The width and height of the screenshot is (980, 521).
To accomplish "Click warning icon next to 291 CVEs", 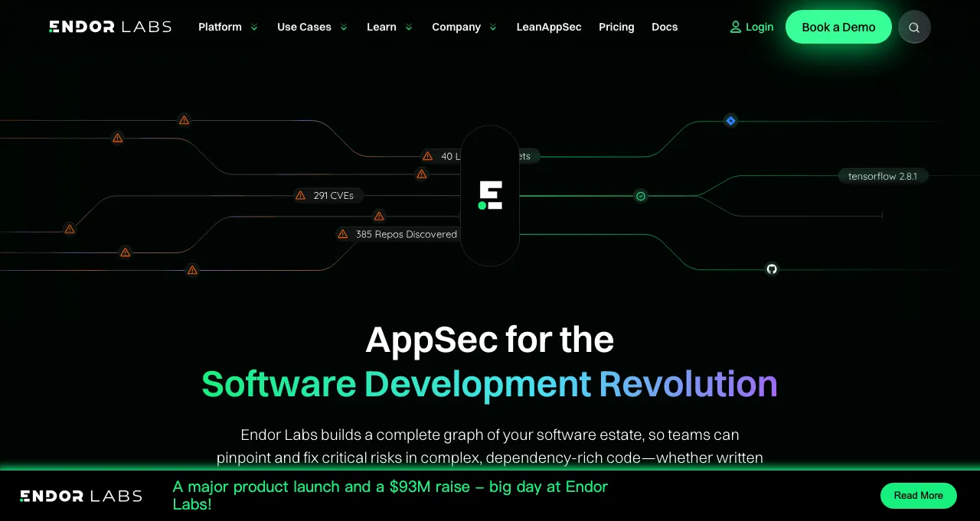I will (301, 196).
